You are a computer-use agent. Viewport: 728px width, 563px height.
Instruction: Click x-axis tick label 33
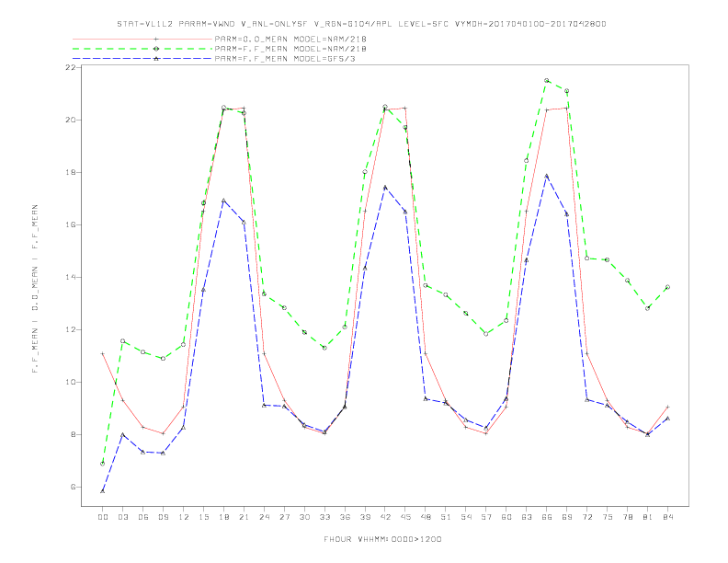coord(324,517)
